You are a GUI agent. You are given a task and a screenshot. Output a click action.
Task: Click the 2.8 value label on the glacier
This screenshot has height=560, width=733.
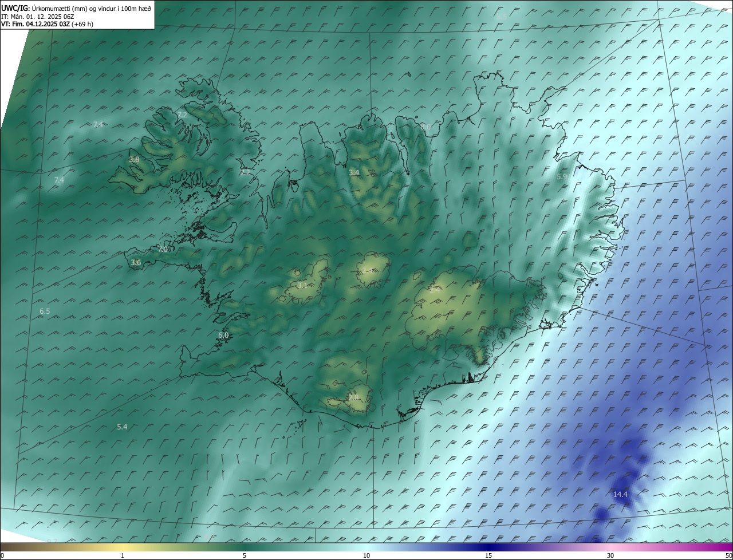353,397
